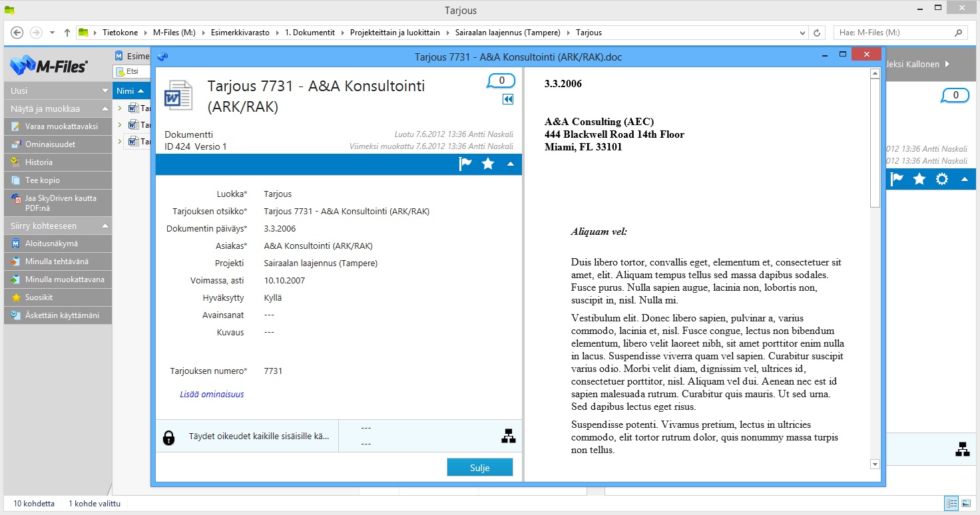Collapse the Siirry kohteeseen section
The image size is (980, 515).
click(x=105, y=226)
